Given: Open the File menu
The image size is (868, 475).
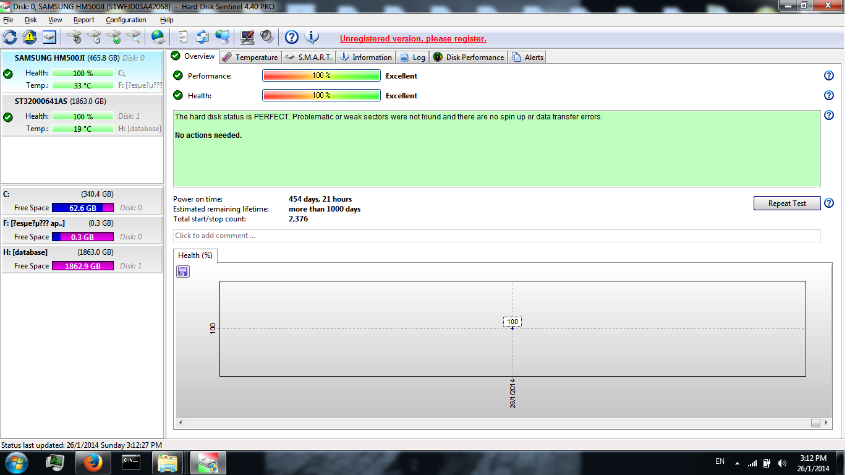Looking at the screenshot, I should [x=8, y=20].
